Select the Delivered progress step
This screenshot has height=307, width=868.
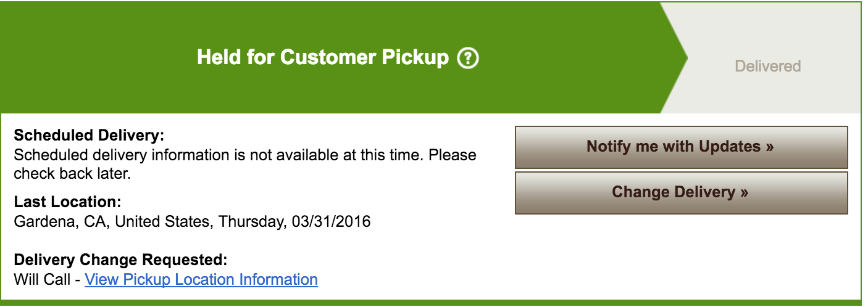pyautogui.click(x=767, y=66)
